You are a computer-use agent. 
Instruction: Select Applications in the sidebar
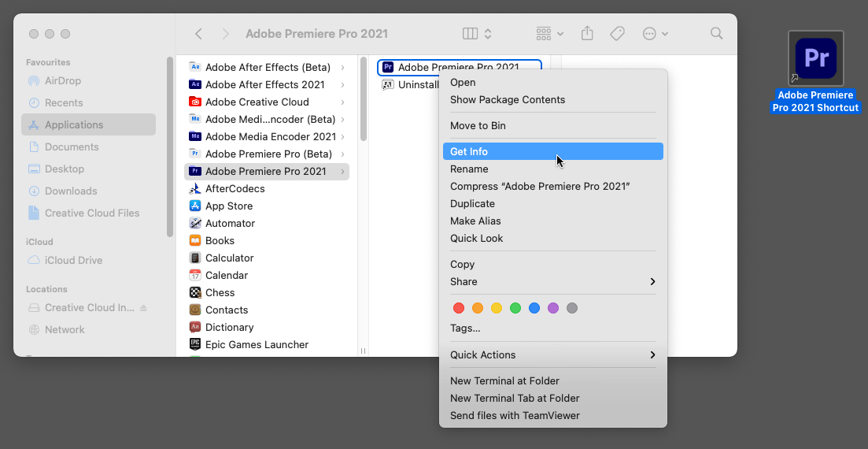pos(89,124)
